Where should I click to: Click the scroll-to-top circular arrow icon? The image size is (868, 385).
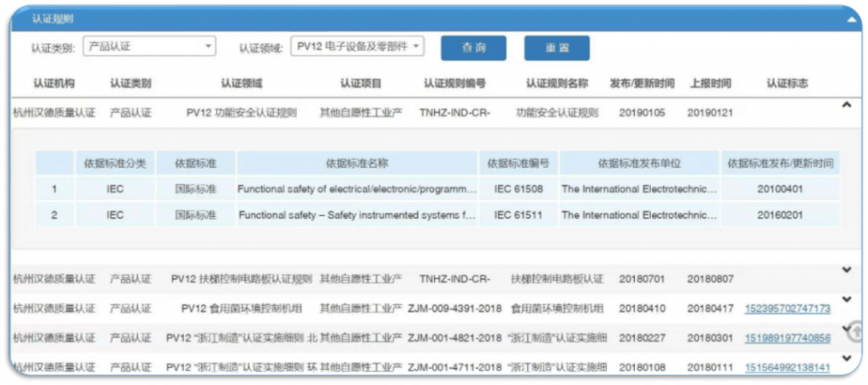(x=855, y=331)
